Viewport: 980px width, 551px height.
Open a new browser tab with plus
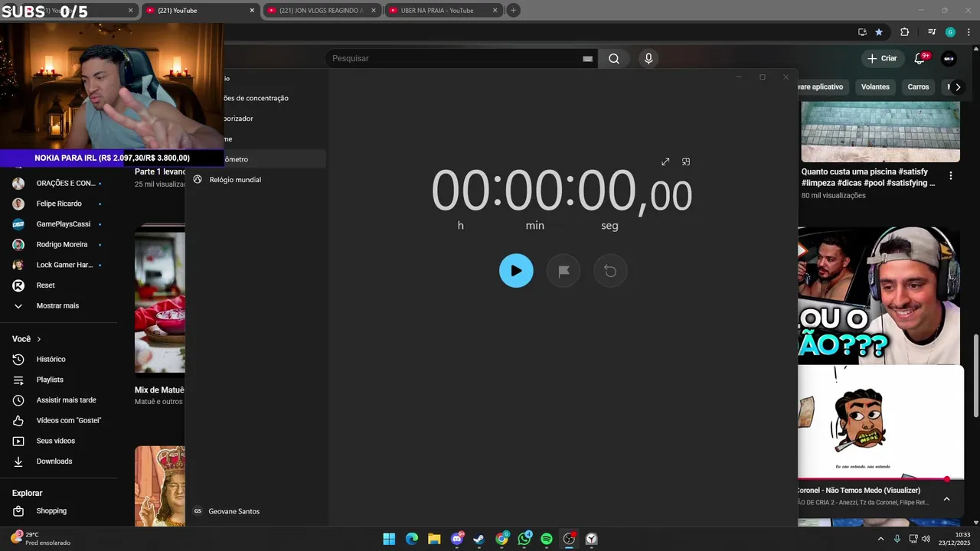click(514, 11)
